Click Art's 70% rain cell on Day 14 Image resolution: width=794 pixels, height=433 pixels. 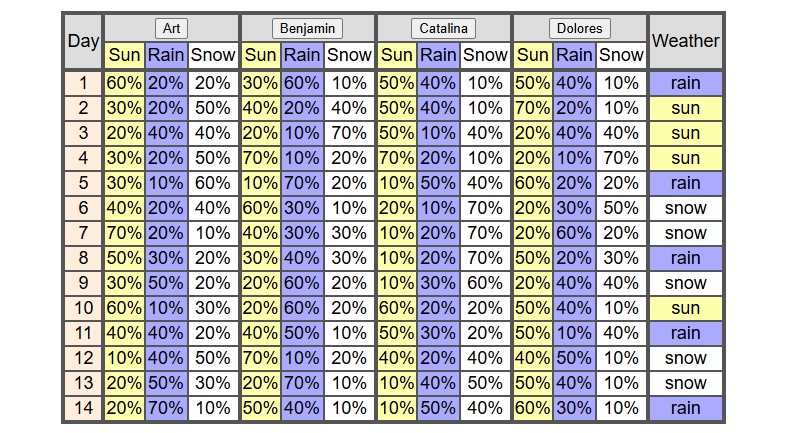pyautogui.click(x=166, y=408)
